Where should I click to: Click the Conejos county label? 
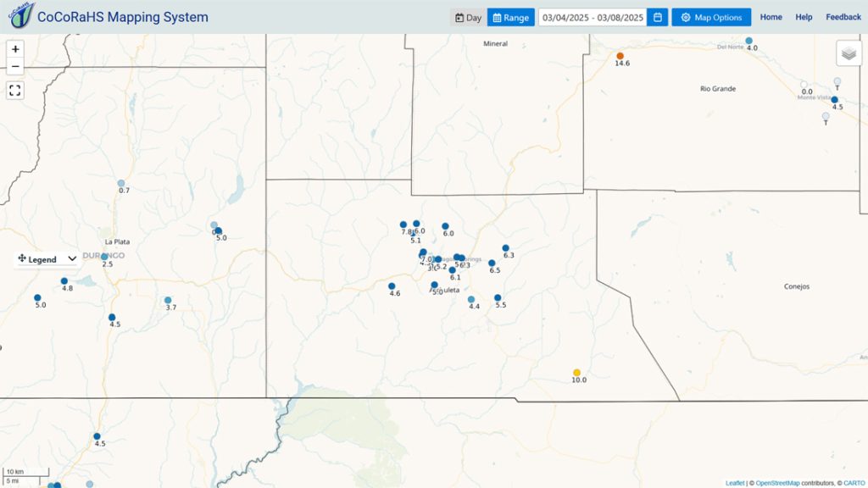pos(797,286)
